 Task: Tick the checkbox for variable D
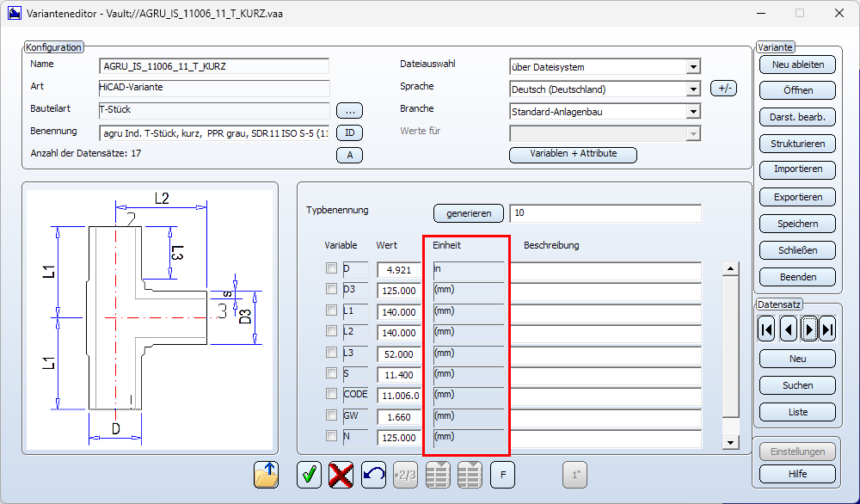pos(331,268)
